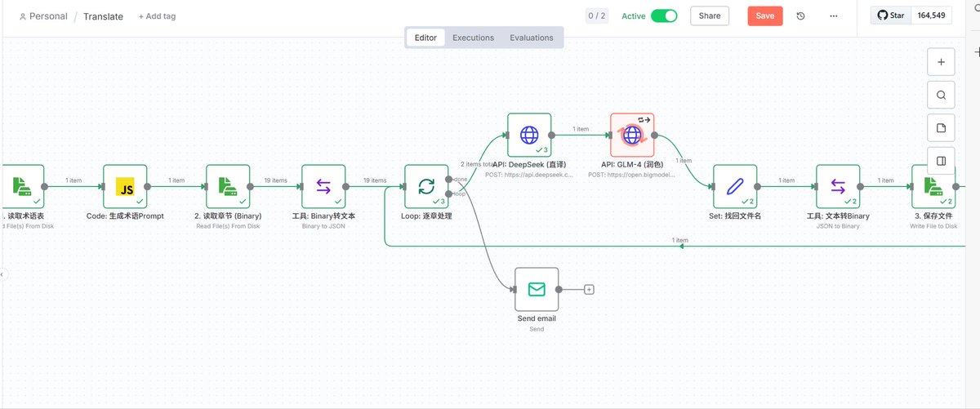Select the 读取章节 (Binary) file node
Image resolution: width=980 pixels, height=409 pixels.
(x=228, y=186)
